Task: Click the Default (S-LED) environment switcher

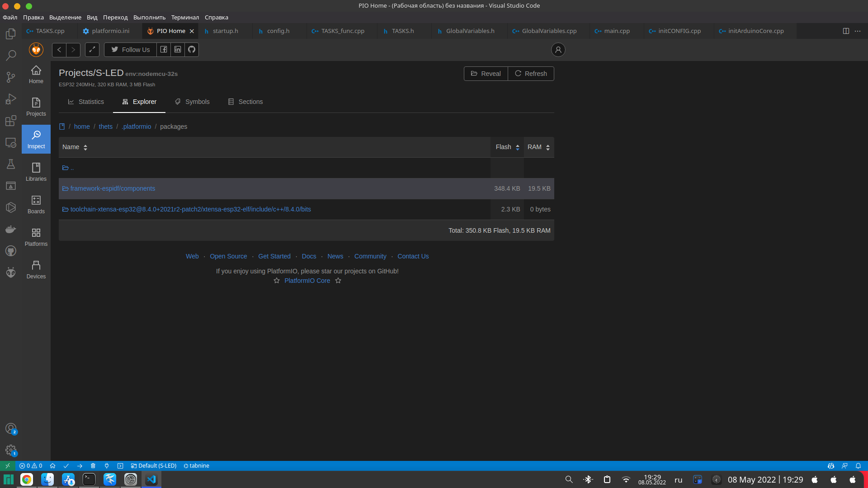Action: [154, 466]
